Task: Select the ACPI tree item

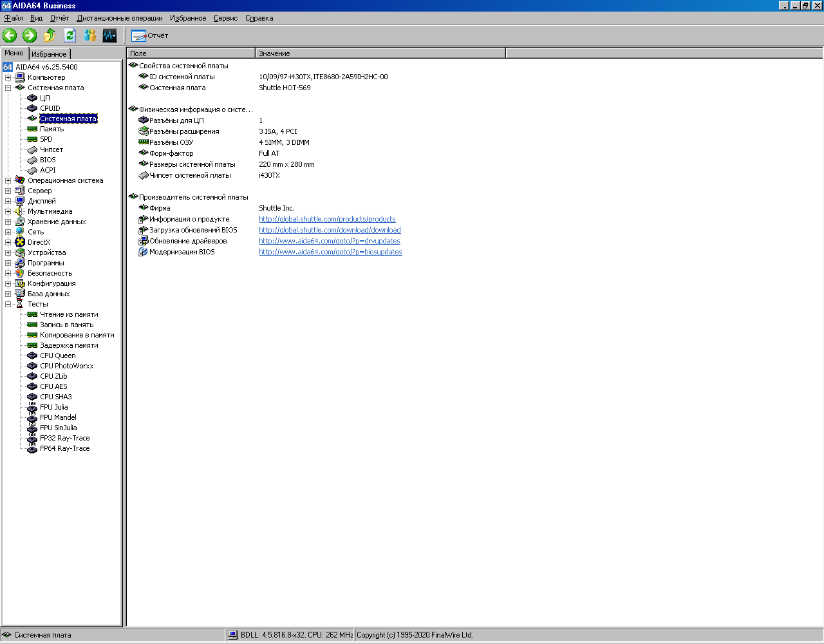Action: [x=48, y=170]
